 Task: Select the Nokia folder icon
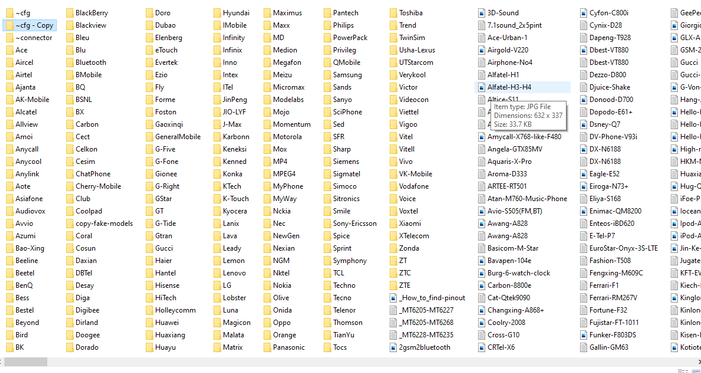[267, 285]
